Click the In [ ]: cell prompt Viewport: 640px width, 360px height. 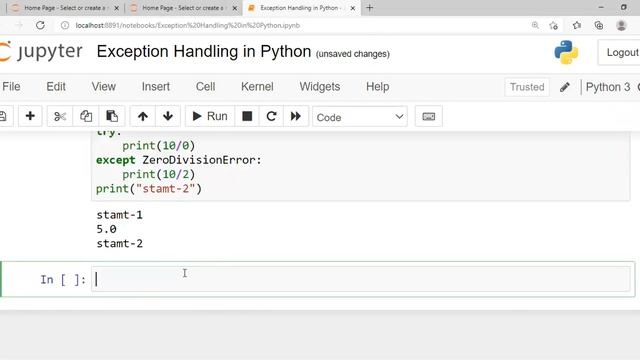pyautogui.click(x=63, y=280)
